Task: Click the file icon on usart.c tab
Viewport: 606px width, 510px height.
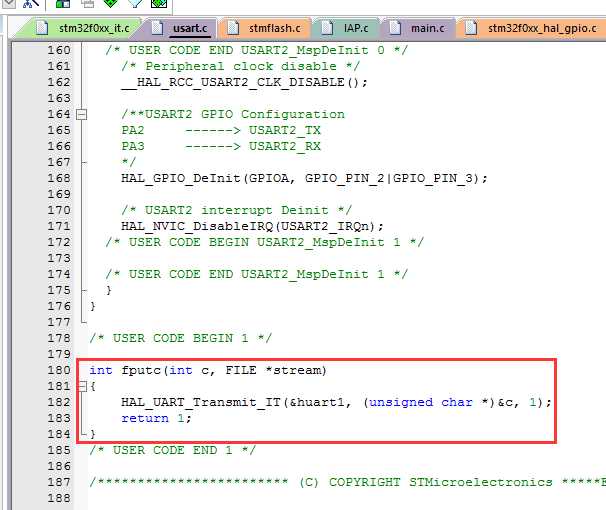Action: coord(157,28)
